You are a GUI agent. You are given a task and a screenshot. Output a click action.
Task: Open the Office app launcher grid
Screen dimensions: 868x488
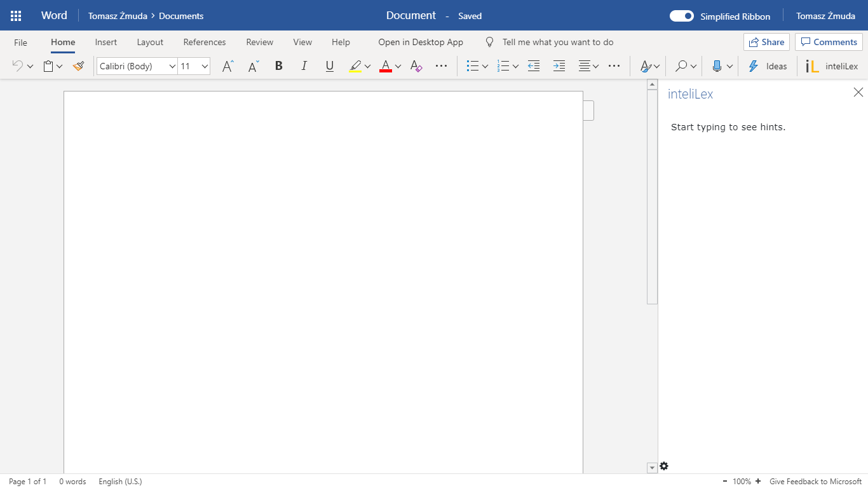[x=16, y=16]
